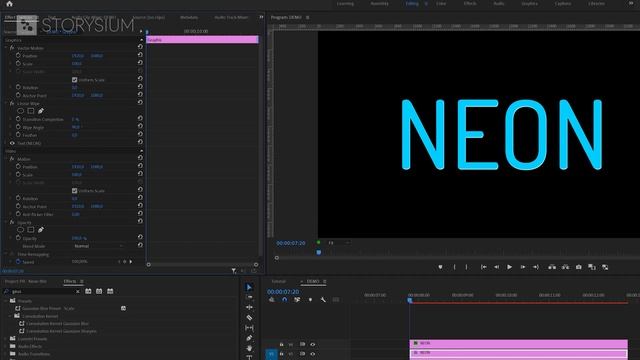640x360 pixels.
Task: Expand the Audio Effects folder
Action: tap(6, 346)
